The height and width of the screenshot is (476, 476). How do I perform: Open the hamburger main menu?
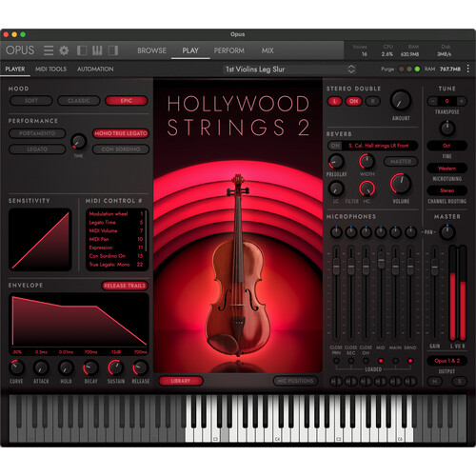[x=49, y=50]
